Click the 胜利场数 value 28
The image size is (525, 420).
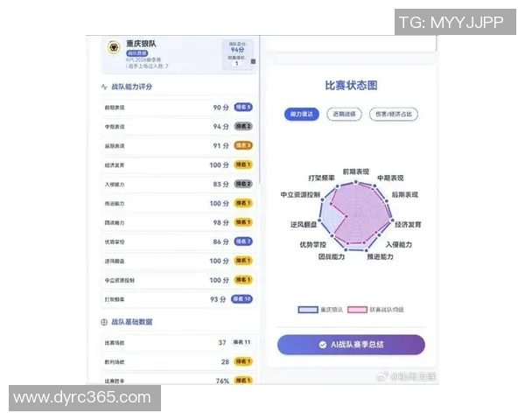click(225, 361)
